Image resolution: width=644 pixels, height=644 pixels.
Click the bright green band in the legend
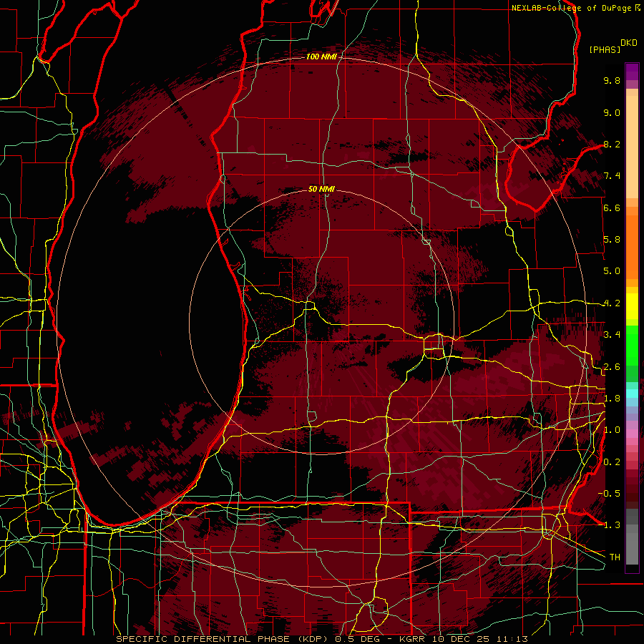pos(632,347)
